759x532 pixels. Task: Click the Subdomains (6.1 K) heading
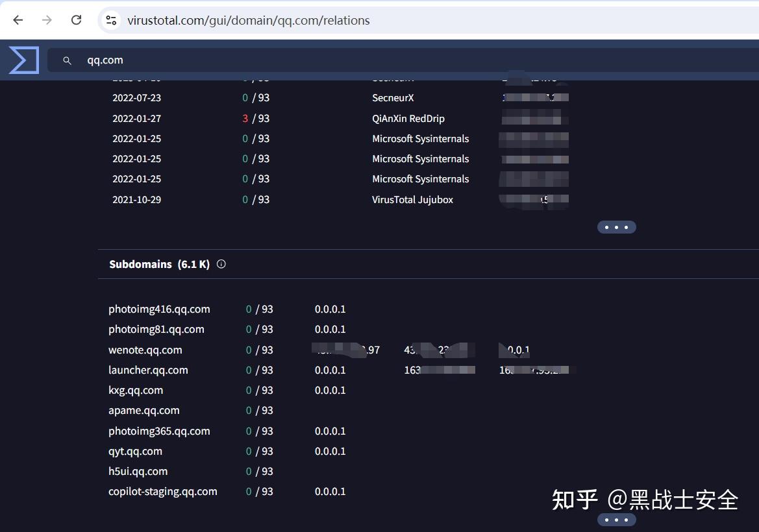coord(159,264)
